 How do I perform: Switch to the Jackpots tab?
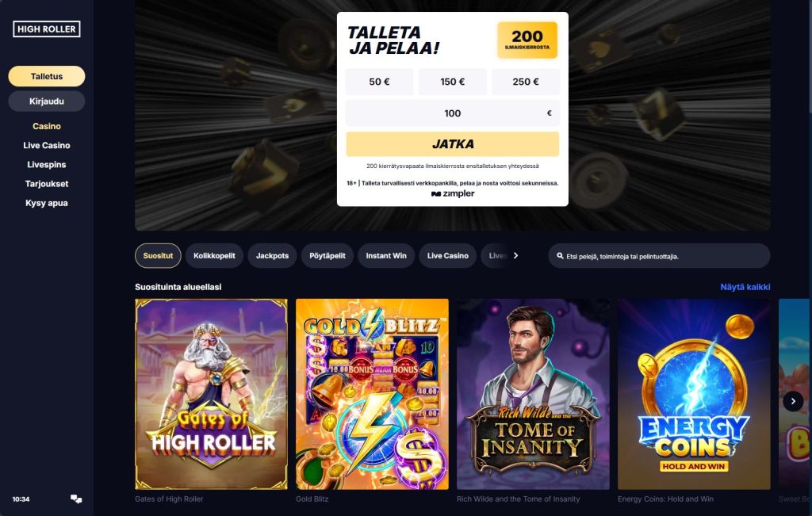pyautogui.click(x=273, y=256)
